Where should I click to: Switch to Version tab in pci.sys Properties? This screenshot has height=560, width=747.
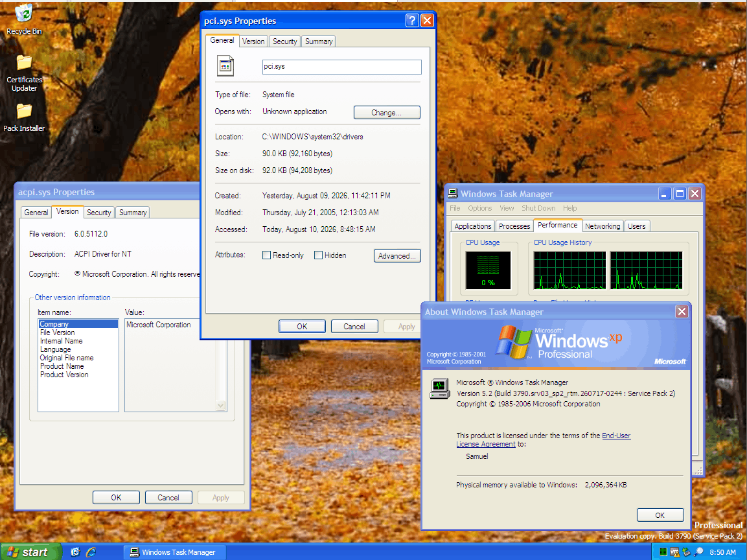253,41
